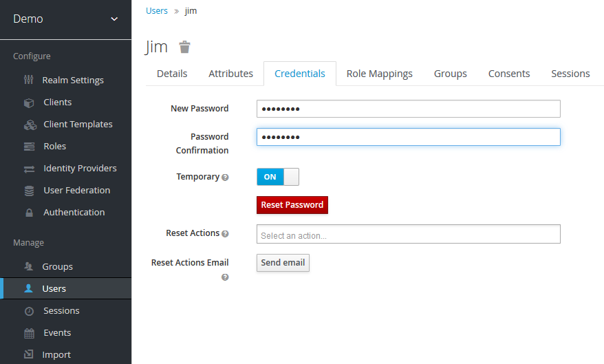
Task: Click the trash icon next to Jim
Action: click(x=184, y=47)
